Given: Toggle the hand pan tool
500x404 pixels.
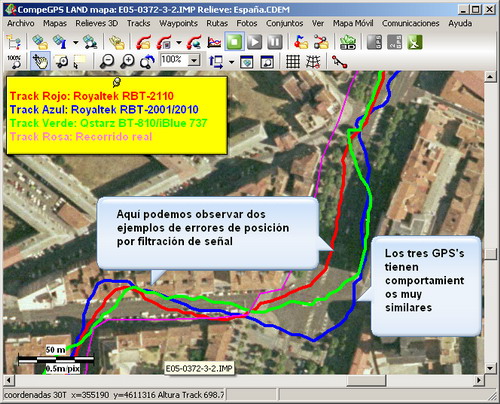Looking at the screenshot, I should coord(40,61).
